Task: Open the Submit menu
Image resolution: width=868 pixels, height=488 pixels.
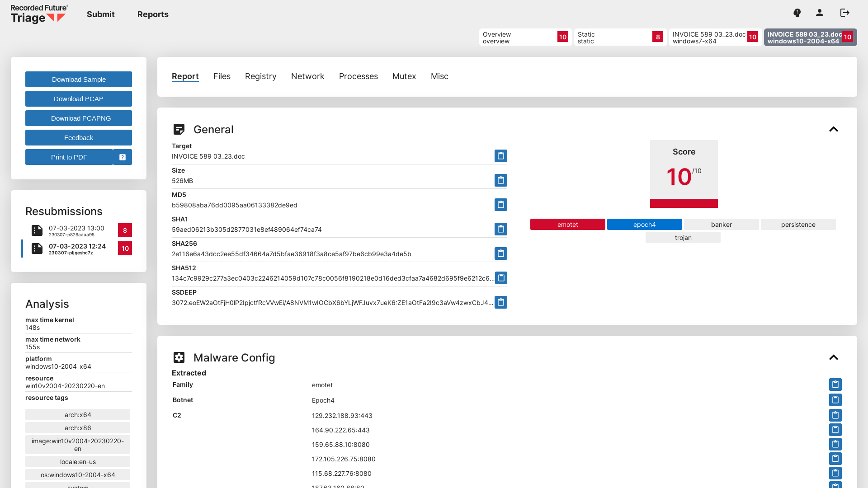Action: [101, 14]
